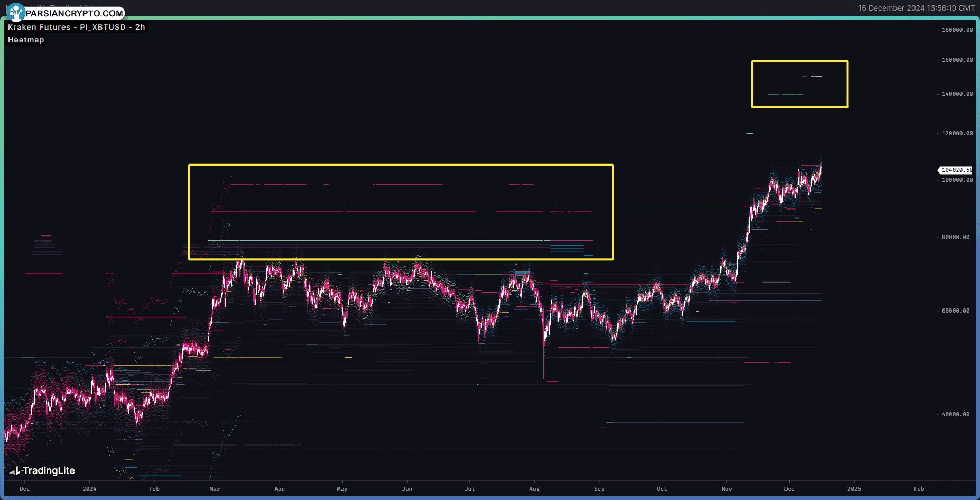Click the Nov label on time axis
The width and height of the screenshot is (980, 500).
727,489
